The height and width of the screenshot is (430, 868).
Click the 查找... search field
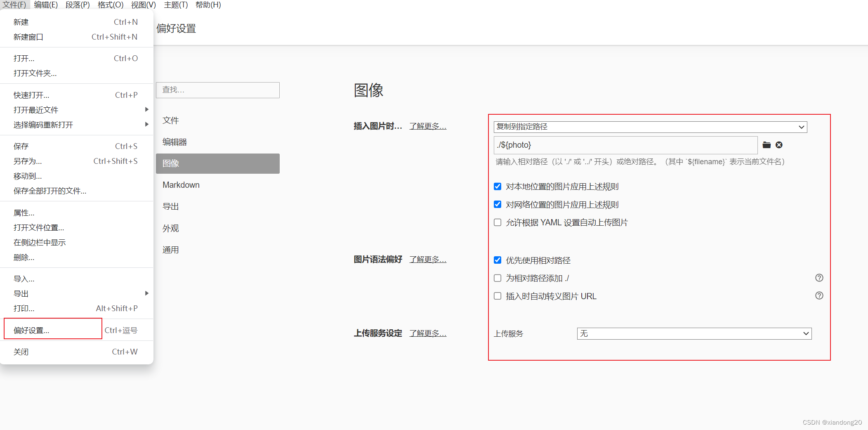[x=218, y=90]
